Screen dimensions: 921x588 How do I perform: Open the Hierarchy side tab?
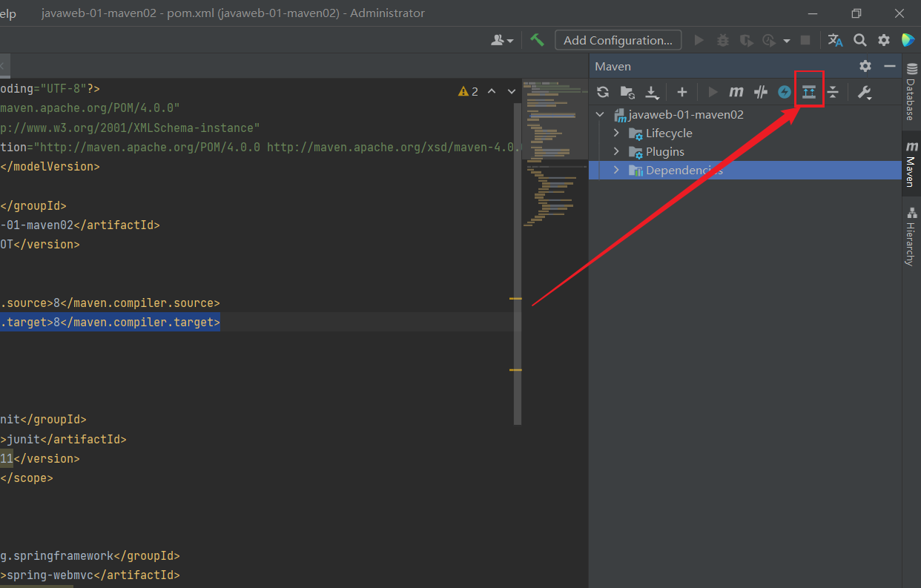(911, 237)
